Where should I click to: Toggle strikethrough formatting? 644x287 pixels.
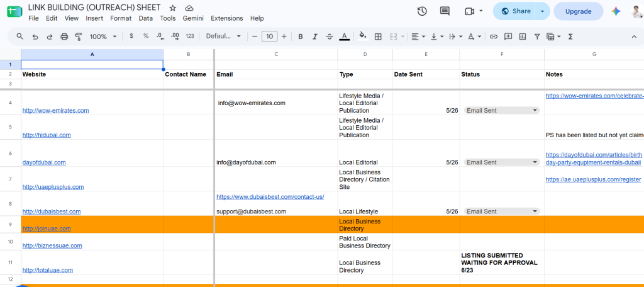point(330,37)
